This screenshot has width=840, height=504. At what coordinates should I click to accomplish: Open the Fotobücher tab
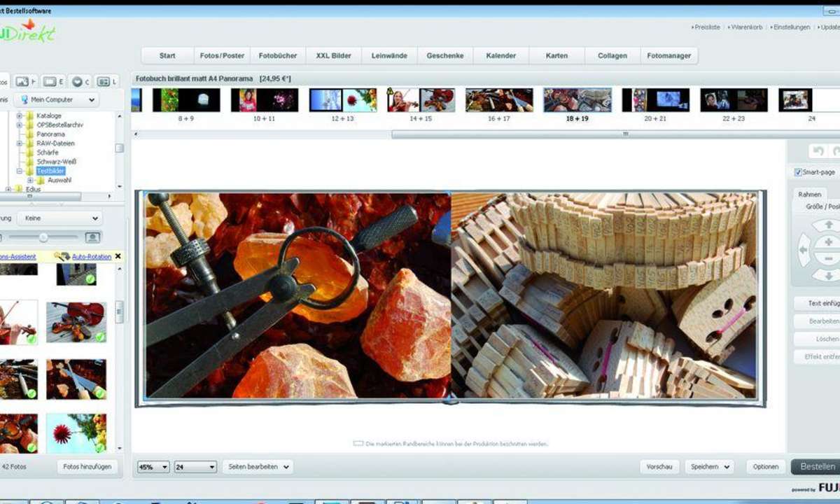click(278, 55)
